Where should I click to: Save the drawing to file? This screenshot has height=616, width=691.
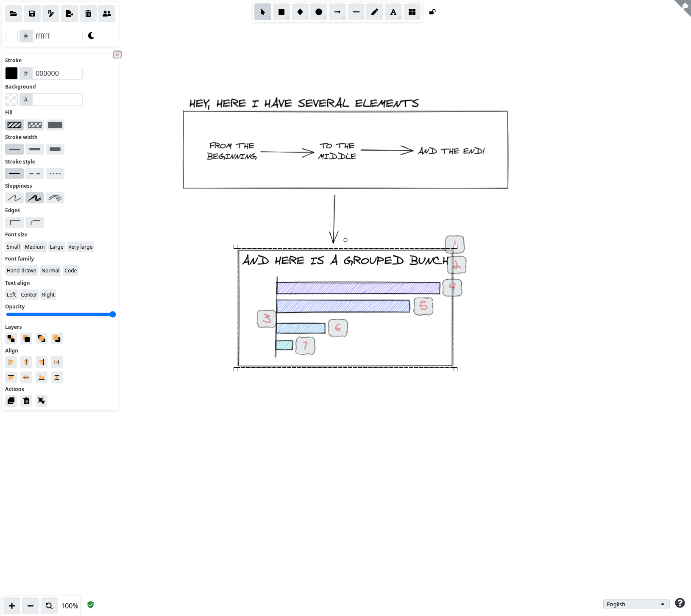click(x=32, y=13)
